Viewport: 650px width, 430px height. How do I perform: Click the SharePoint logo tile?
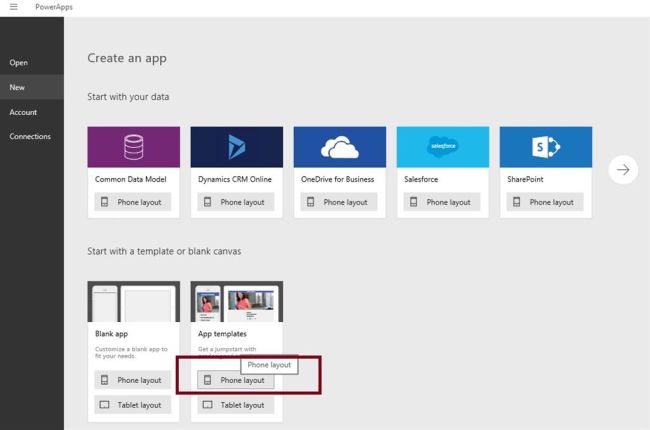546,147
